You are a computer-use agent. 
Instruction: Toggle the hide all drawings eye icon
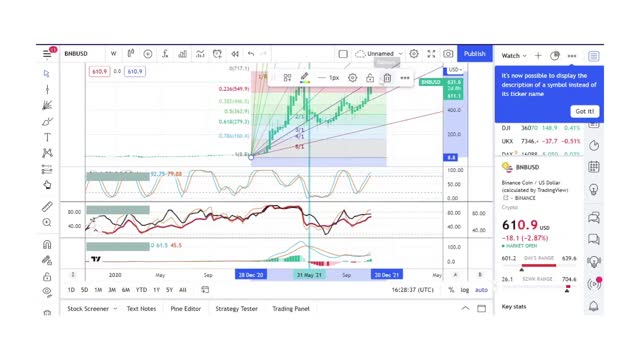pyautogui.click(x=47, y=291)
